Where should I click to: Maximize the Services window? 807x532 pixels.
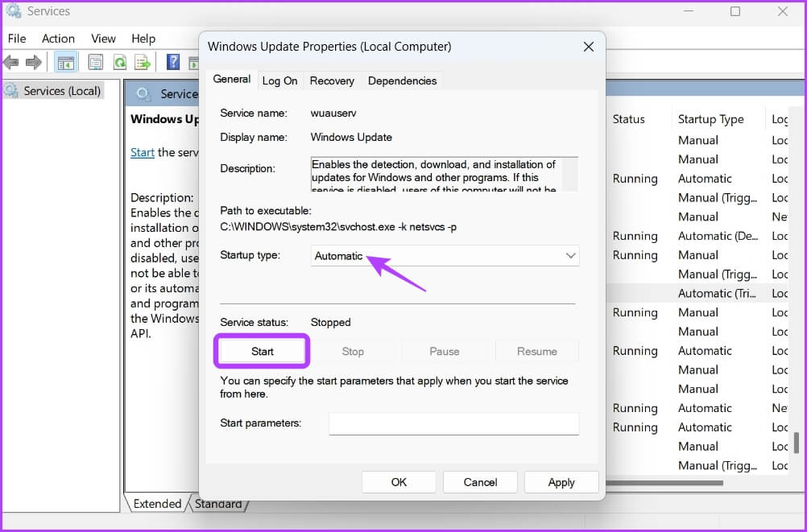(x=735, y=11)
